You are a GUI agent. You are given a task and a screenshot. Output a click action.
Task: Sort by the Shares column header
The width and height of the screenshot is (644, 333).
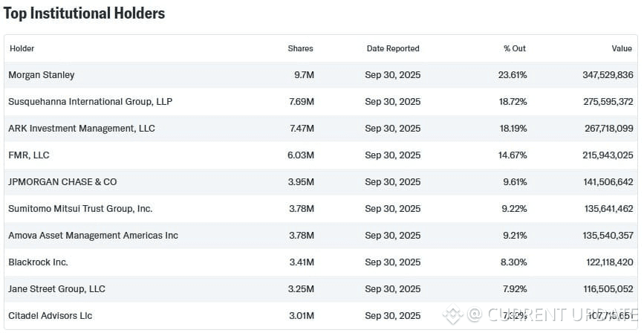coord(300,48)
